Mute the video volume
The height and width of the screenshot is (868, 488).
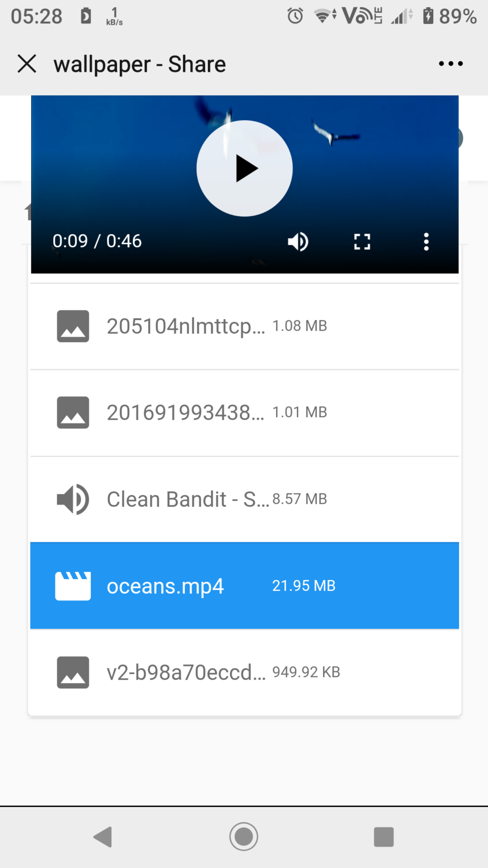point(298,241)
